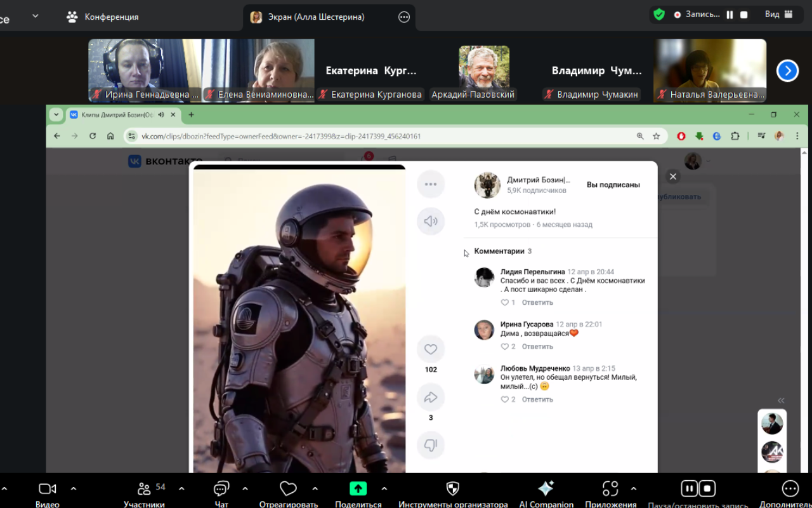This screenshot has height=508, width=812.
Task: Click the Вы подписаны subscription button
Action: pos(613,185)
